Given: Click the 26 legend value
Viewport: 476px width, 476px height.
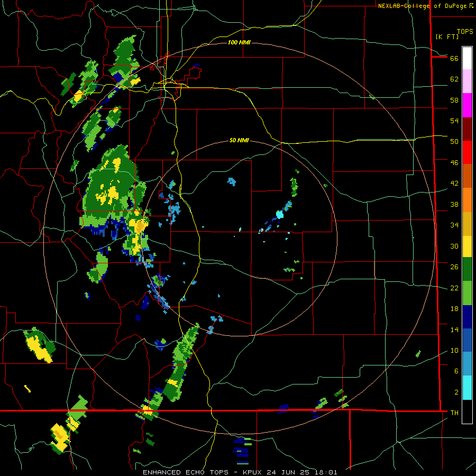Looking at the screenshot, I should (x=454, y=267).
